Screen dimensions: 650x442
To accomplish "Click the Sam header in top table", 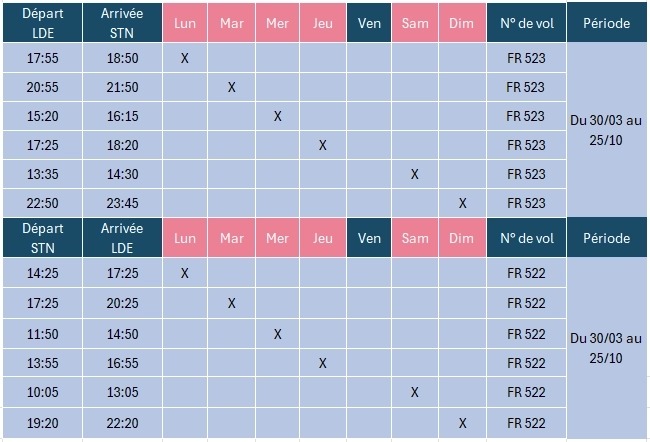I will (415, 23).
